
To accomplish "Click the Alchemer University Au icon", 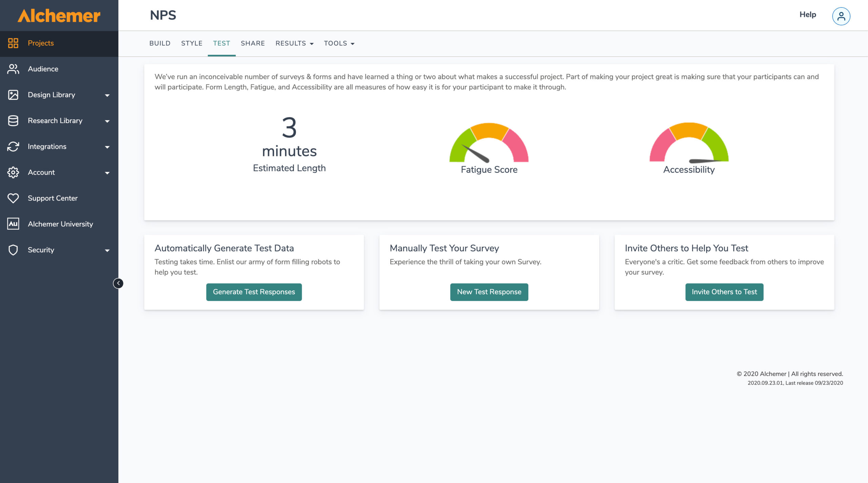I will click(13, 224).
